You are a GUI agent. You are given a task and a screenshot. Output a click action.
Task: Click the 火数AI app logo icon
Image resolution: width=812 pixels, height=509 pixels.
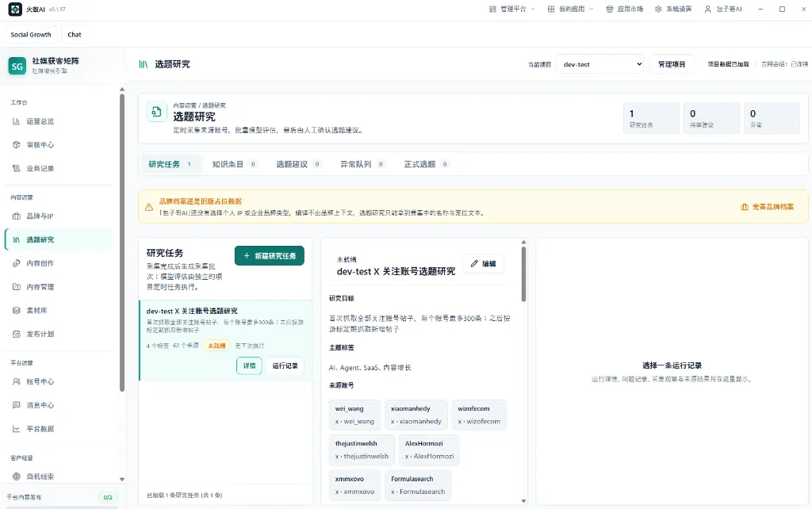(15, 10)
